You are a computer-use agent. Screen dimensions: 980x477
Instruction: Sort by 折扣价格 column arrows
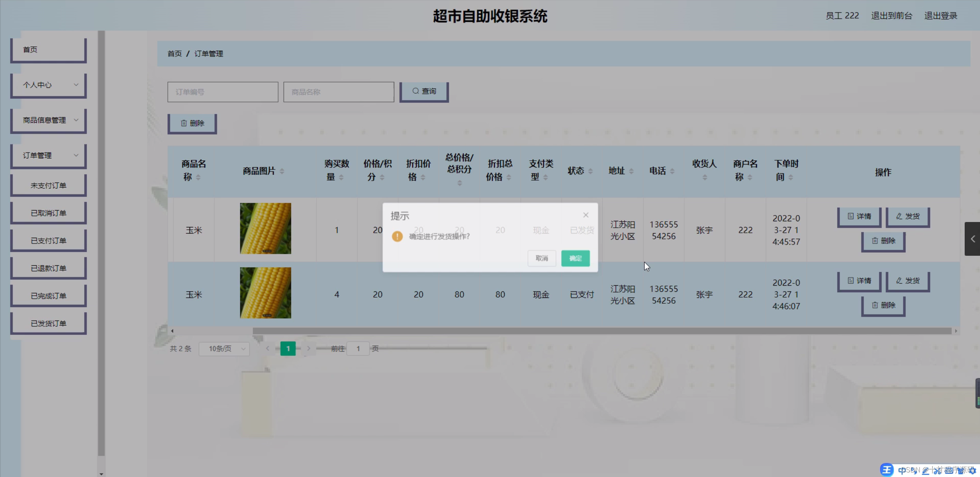(423, 177)
